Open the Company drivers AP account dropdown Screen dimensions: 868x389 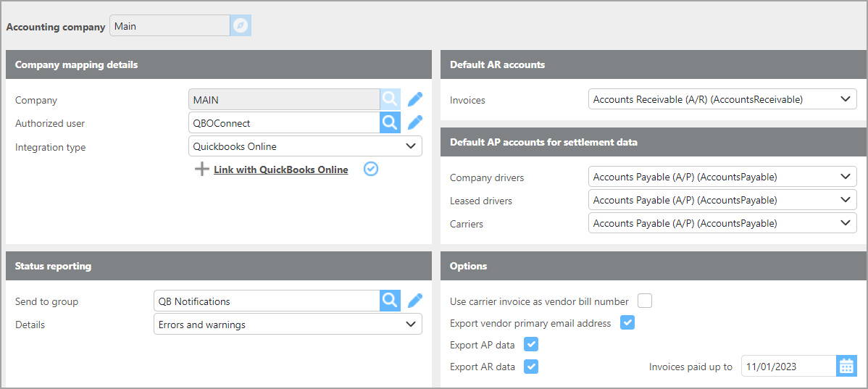[x=722, y=176]
